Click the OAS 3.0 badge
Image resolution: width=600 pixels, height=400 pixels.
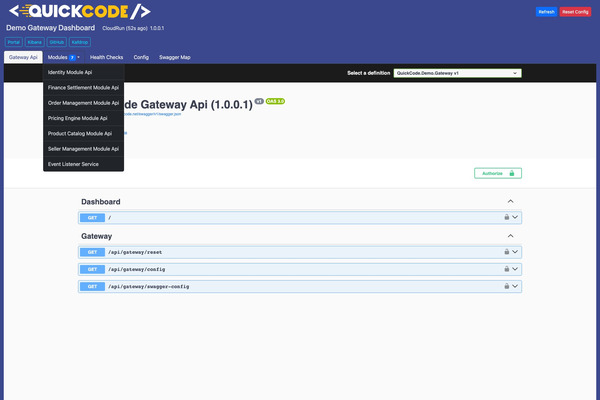275,101
